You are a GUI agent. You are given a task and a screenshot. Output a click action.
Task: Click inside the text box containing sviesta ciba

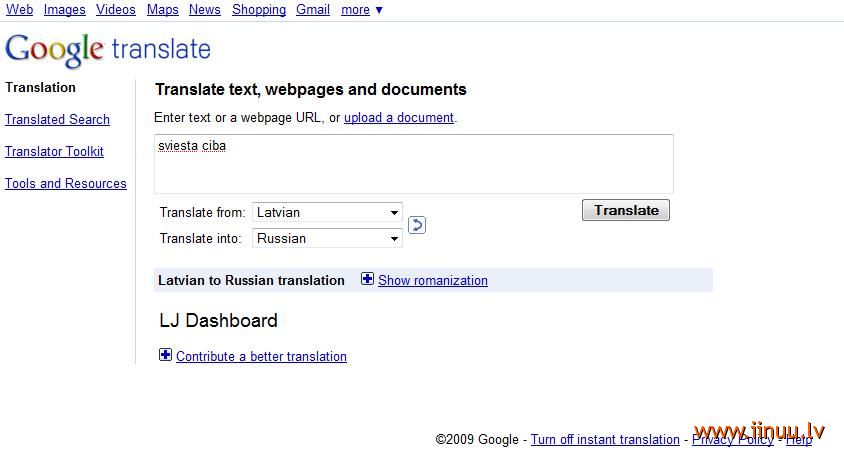[413, 164]
